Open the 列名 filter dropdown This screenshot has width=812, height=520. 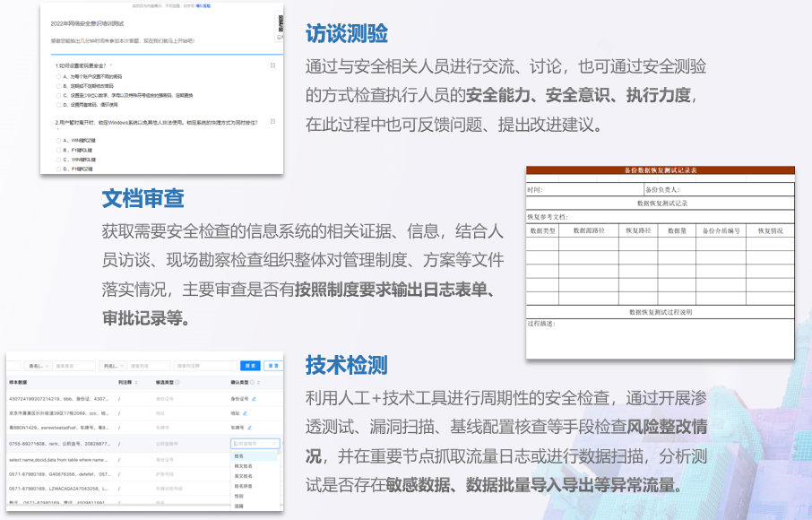pos(114,365)
